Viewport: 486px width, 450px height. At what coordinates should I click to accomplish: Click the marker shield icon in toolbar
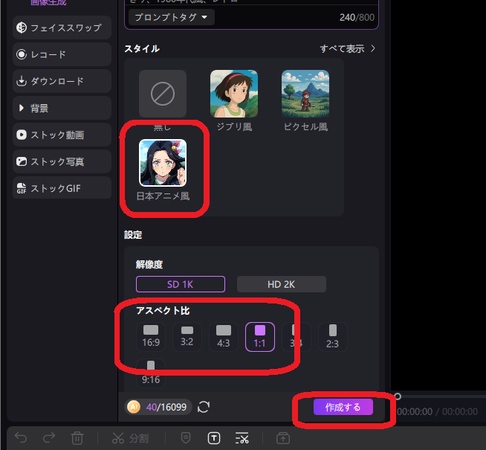click(x=186, y=438)
